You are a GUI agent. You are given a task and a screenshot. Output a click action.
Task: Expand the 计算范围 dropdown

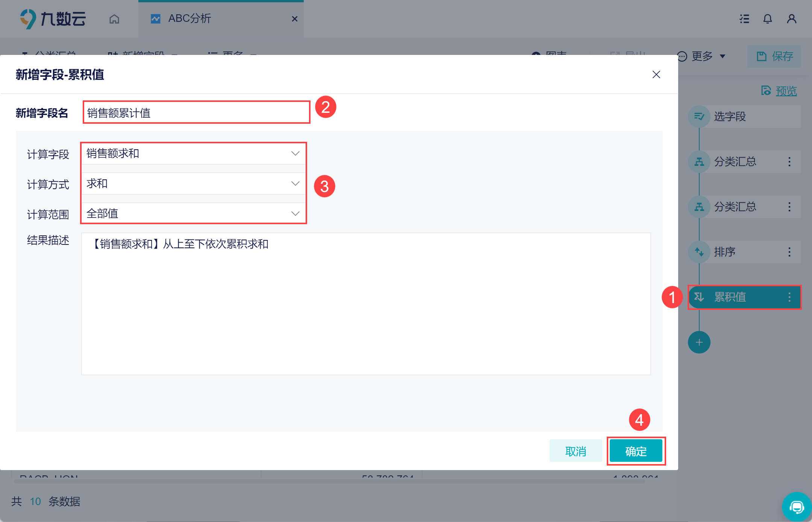click(193, 214)
